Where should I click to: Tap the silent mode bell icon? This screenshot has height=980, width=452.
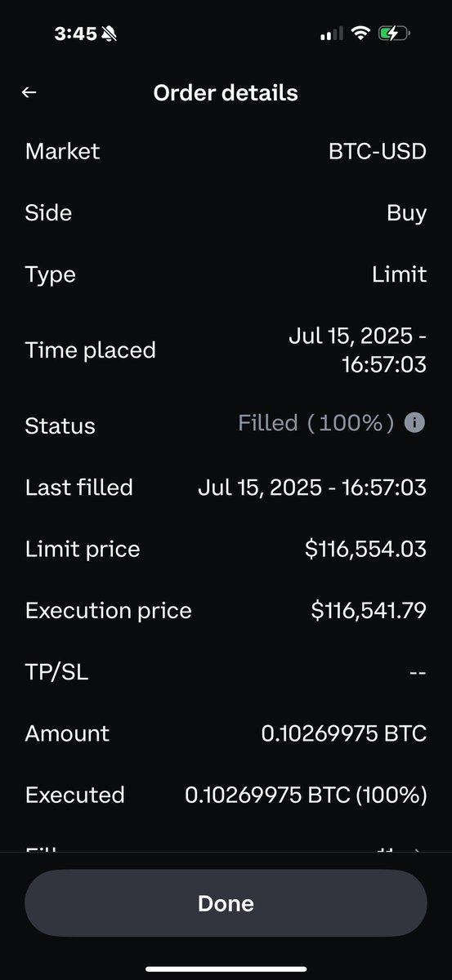pyautogui.click(x=110, y=34)
